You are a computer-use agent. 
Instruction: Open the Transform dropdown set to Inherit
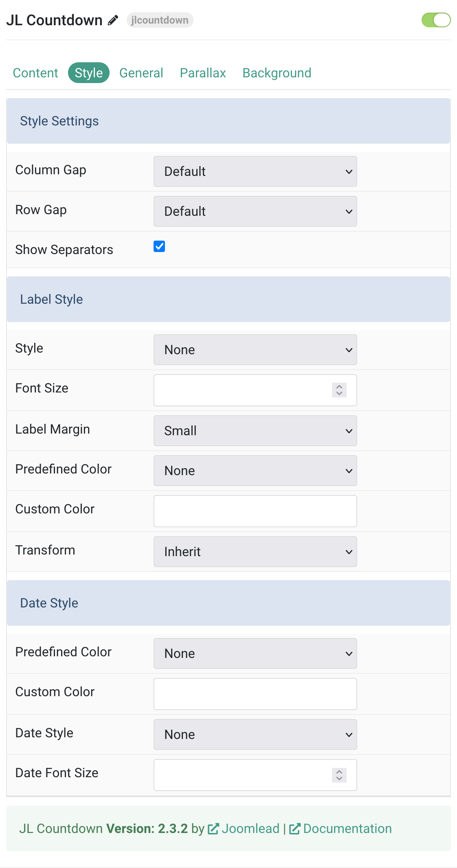point(255,552)
